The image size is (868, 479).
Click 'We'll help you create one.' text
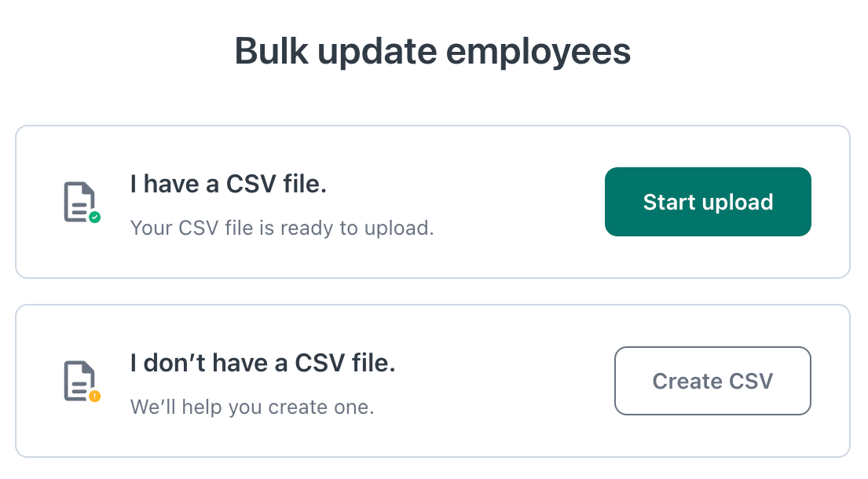[x=251, y=408]
